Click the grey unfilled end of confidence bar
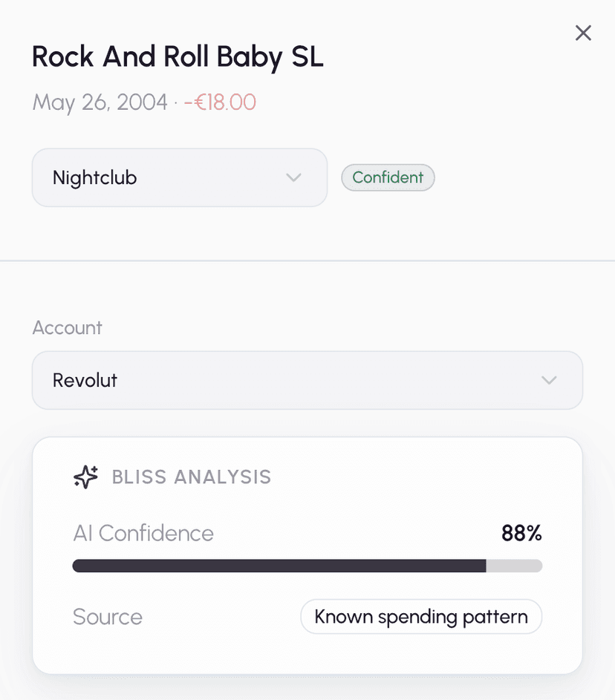Screen dimensions: 615x700 pyautogui.click(x=514, y=566)
